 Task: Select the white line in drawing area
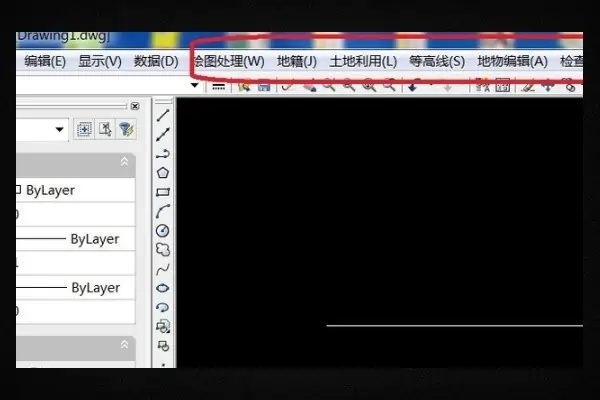click(455, 326)
